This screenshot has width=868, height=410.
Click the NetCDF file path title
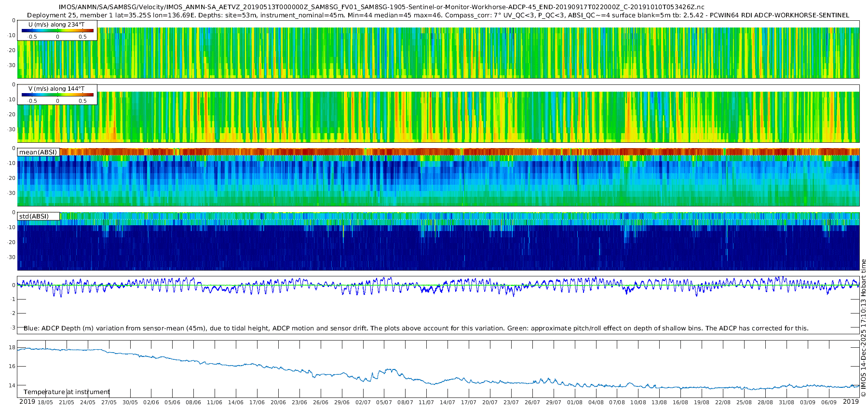pos(381,7)
